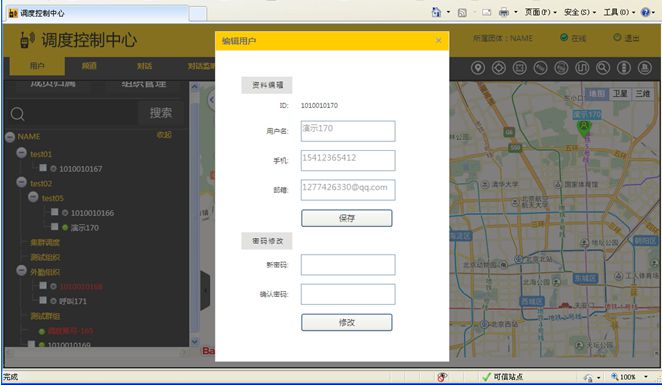Check the box beside 1010010166
Viewport: 662px width, 385px height.
(x=54, y=212)
